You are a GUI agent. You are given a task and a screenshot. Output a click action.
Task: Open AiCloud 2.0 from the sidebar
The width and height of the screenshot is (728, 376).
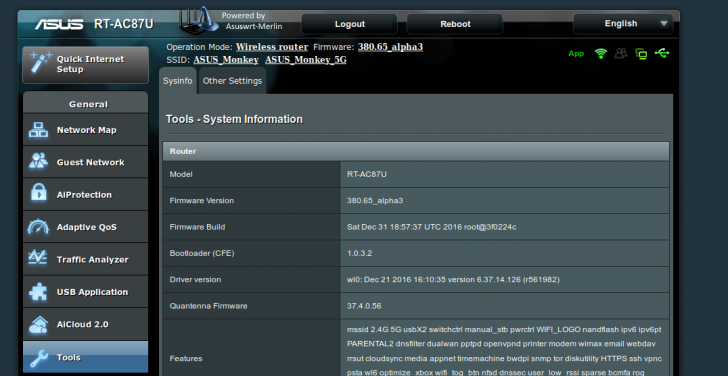click(x=85, y=324)
